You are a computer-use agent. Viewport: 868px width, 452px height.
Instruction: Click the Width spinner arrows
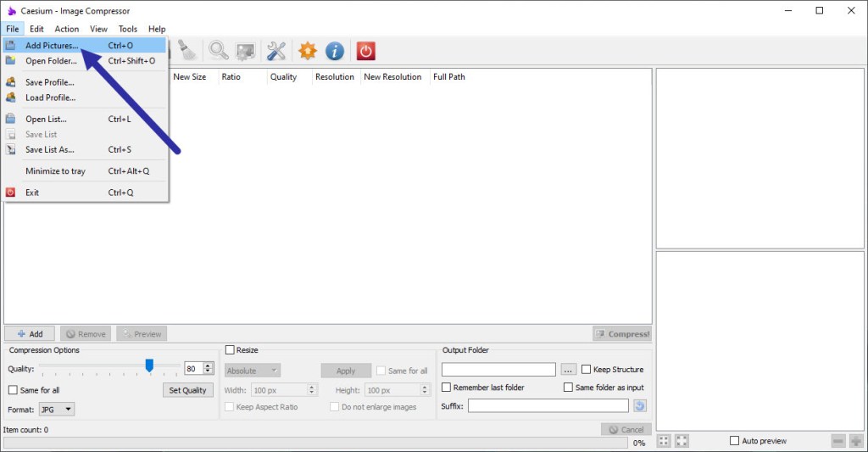click(312, 390)
